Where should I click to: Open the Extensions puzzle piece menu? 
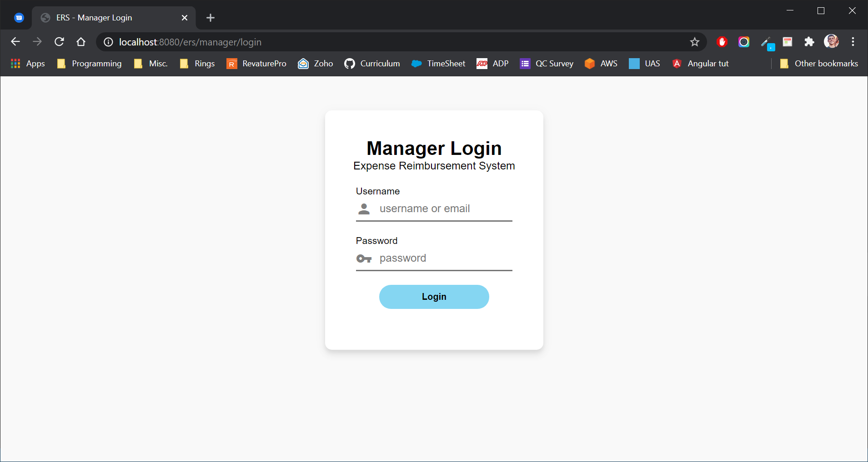click(809, 42)
